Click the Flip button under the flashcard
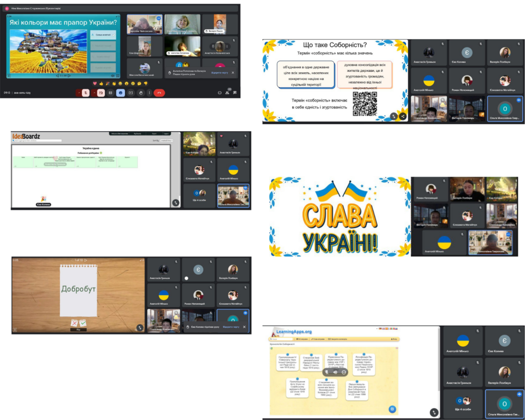Screen dimensions: 525x420 [78, 330]
